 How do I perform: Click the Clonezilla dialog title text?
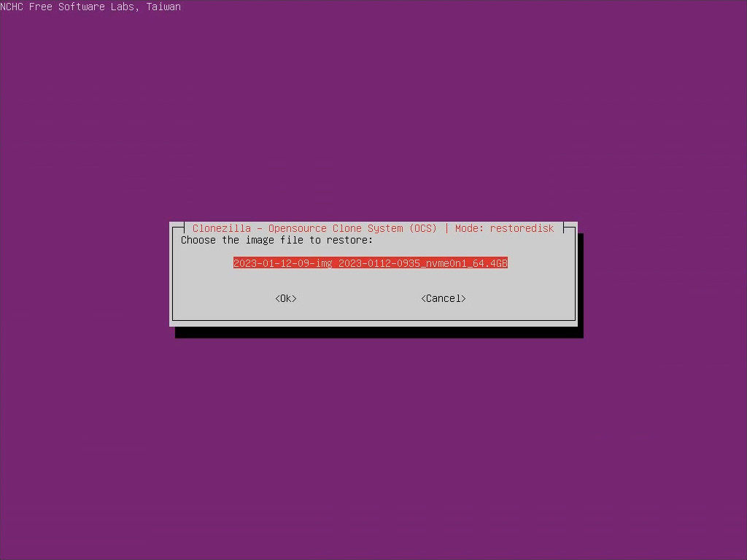click(373, 228)
